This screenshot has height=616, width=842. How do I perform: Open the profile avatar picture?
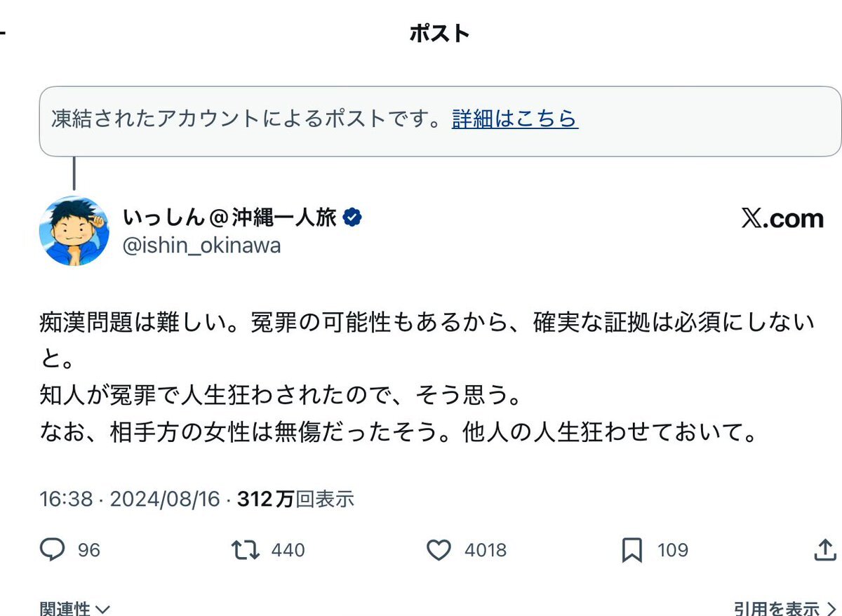[74, 231]
